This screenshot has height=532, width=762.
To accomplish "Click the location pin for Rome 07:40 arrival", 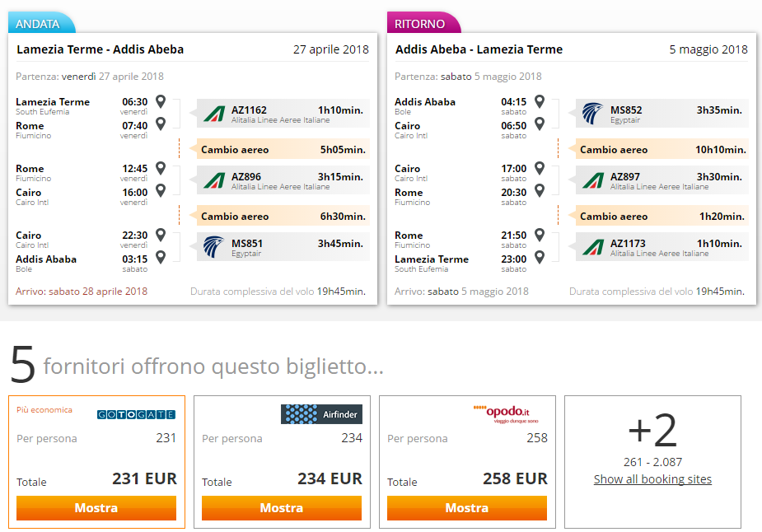I will pos(161,124).
